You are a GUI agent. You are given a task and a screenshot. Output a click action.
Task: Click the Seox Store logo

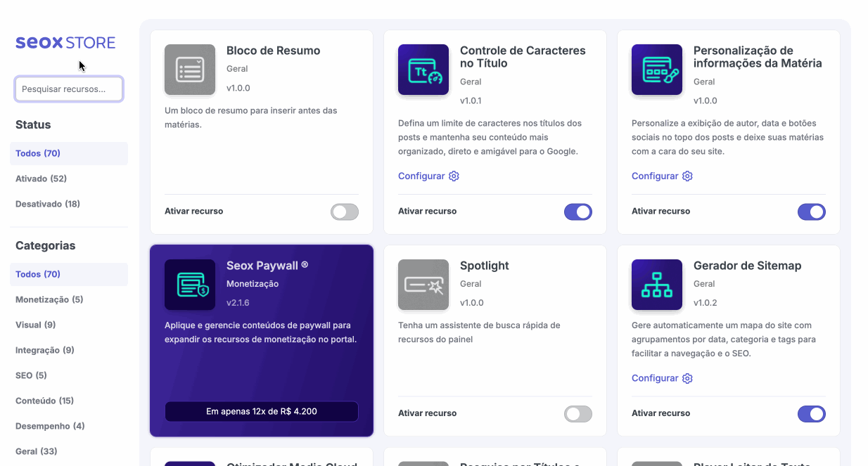click(65, 43)
